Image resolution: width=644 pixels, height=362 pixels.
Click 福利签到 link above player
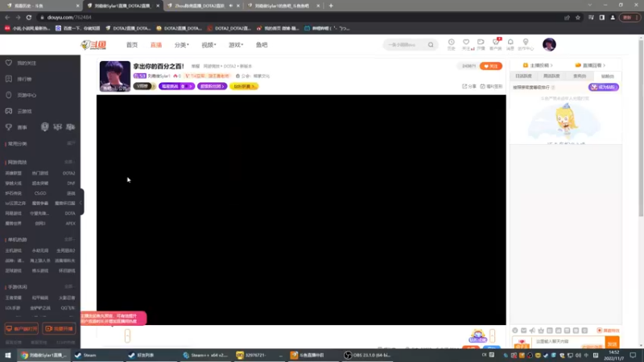(x=491, y=86)
